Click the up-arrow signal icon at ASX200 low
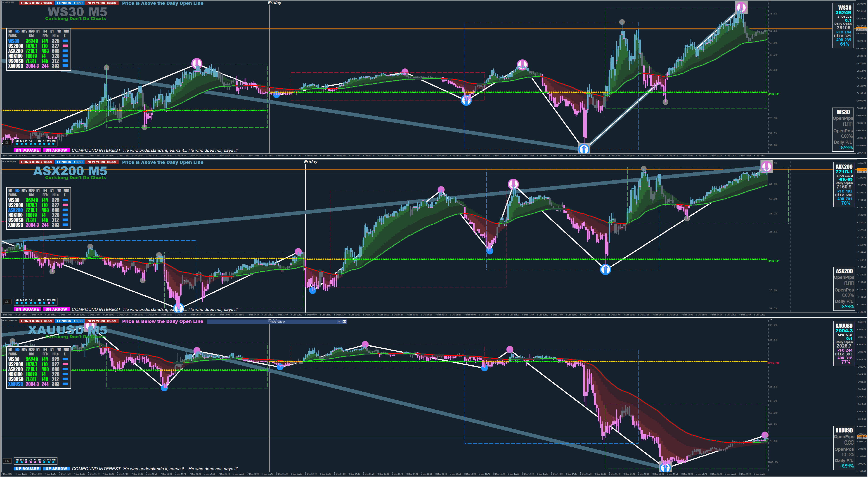The height and width of the screenshot is (477, 868). pyautogui.click(x=605, y=270)
